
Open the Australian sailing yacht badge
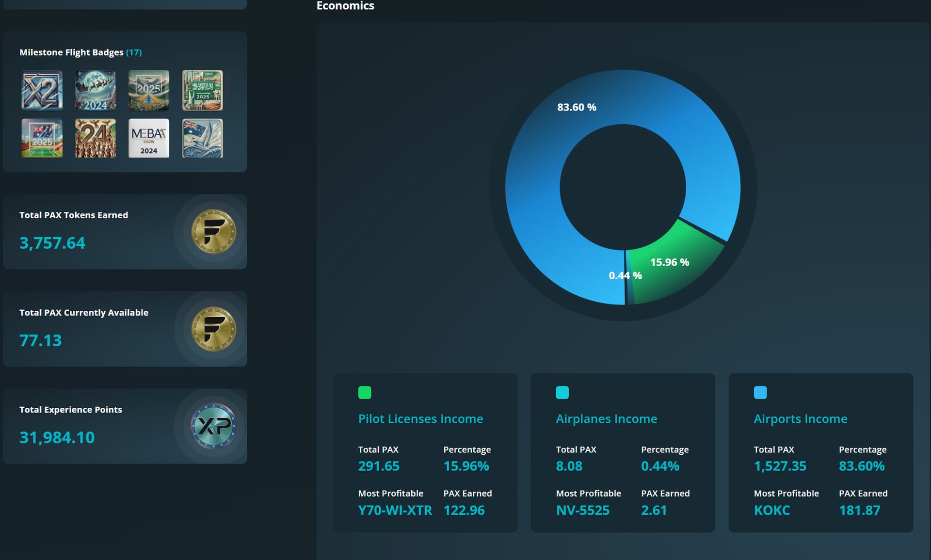coord(202,138)
